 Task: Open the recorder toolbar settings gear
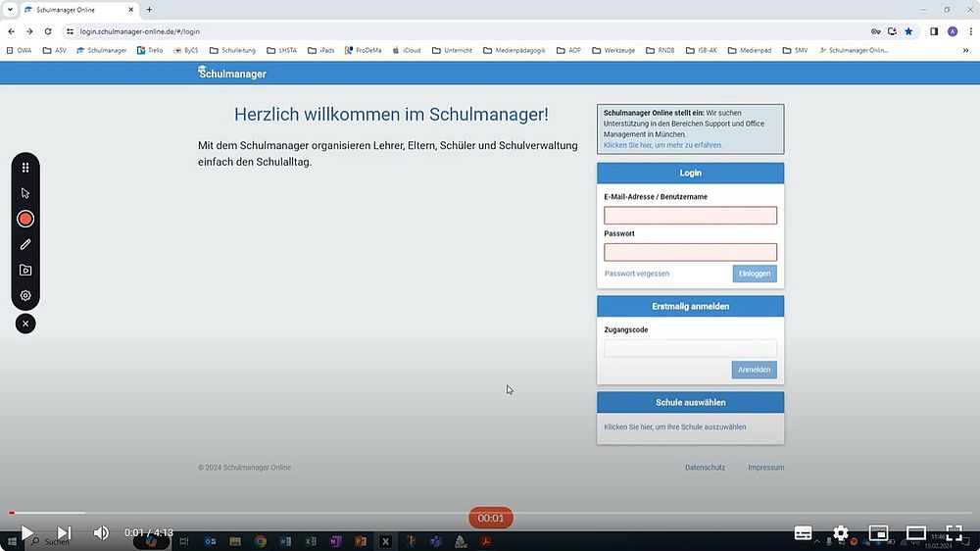pyautogui.click(x=25, y=295)
